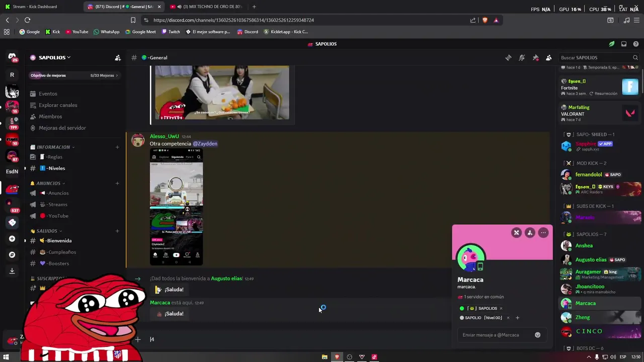Open the EsdN server in server list
The width and height of the screenshot is (644, 362).
12,171
